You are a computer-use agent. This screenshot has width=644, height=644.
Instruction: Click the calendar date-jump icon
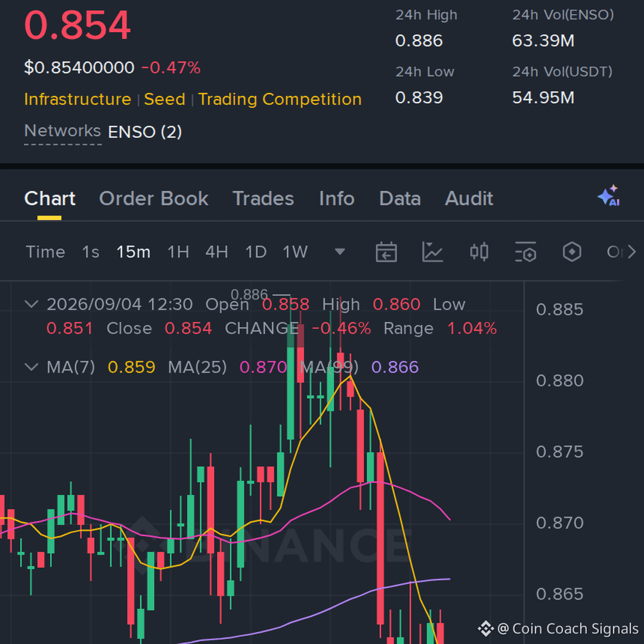tap(386, 252)
